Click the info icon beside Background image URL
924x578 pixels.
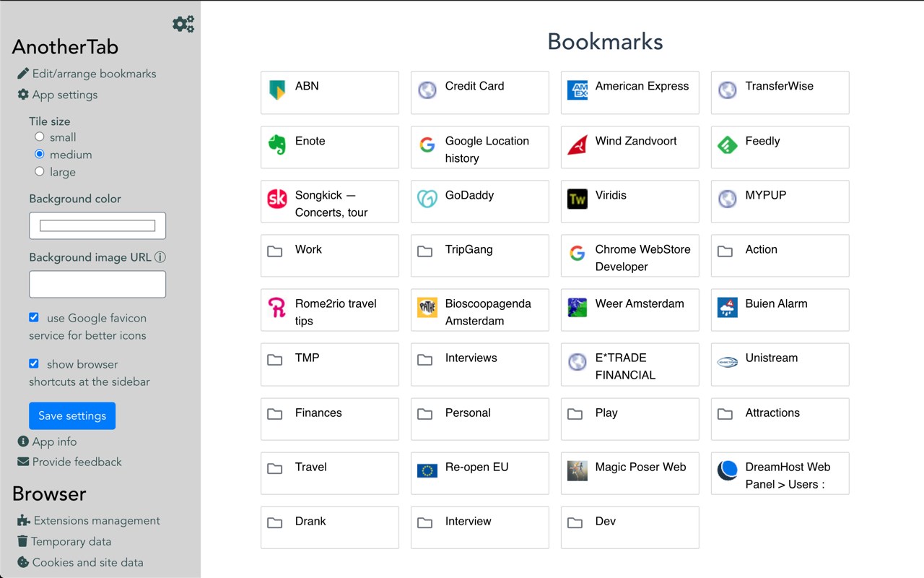pyautogui.click(x=160, y=257)
